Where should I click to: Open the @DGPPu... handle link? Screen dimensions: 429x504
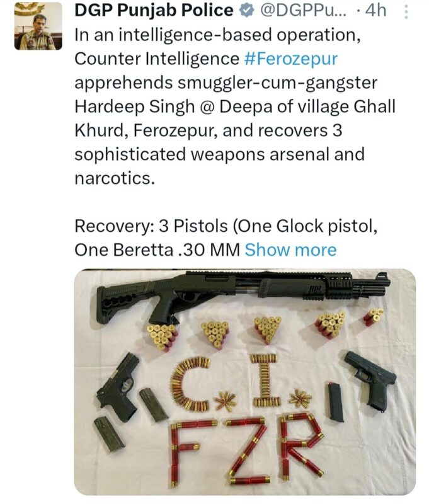click(x=303, y=10)
